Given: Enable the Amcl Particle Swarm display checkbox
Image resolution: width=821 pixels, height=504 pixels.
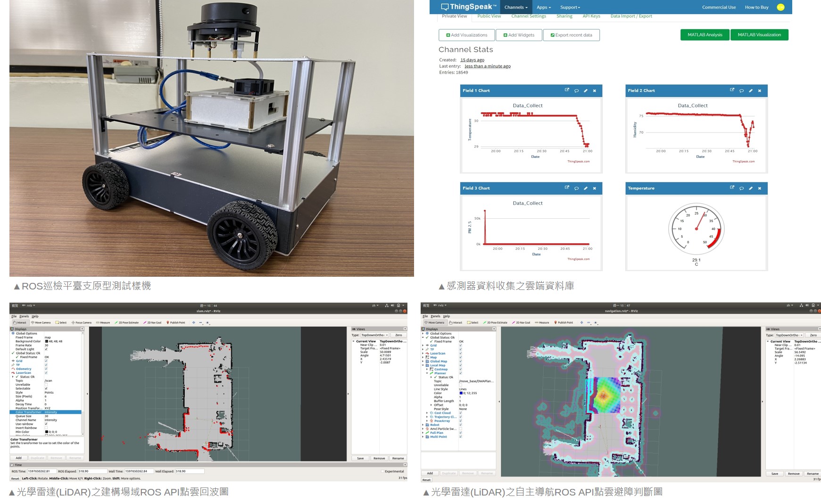Looking at the screenshot, I should tap(461, 429).
